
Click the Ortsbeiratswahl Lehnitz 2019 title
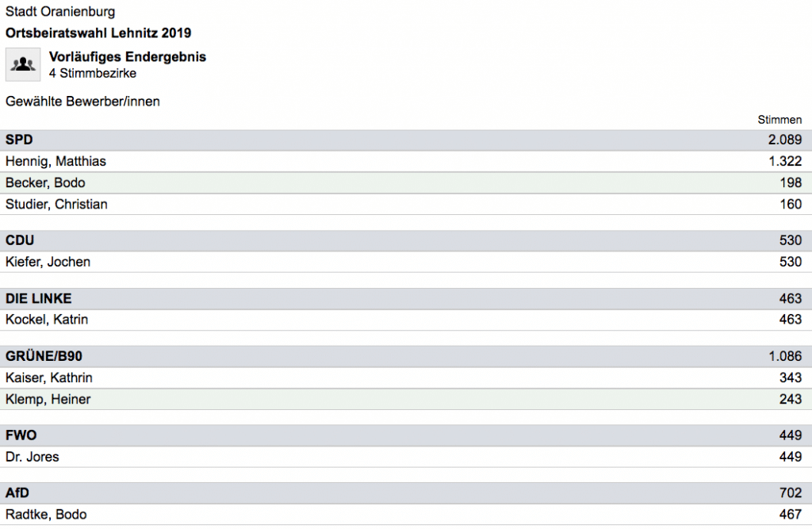point(98,33)
